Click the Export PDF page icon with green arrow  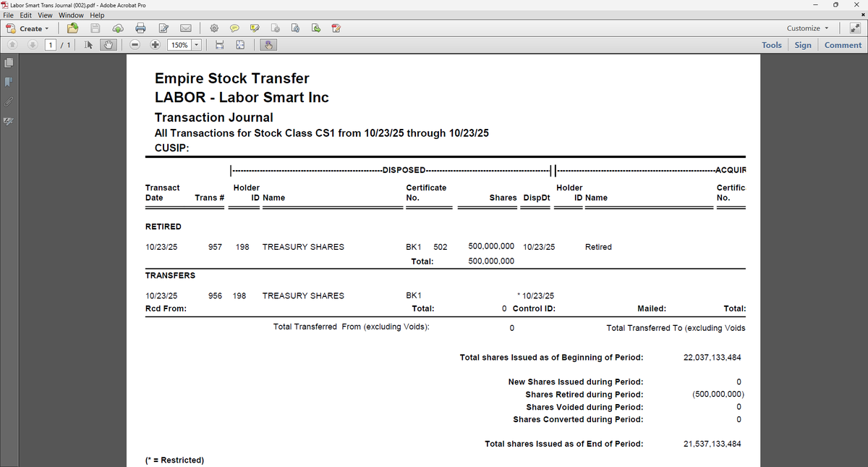(x=316, y=28)
